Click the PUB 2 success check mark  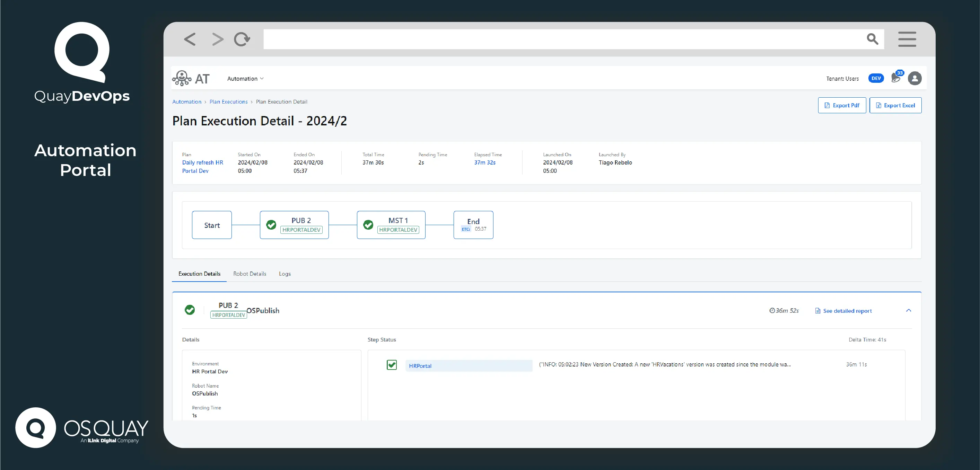271,225
